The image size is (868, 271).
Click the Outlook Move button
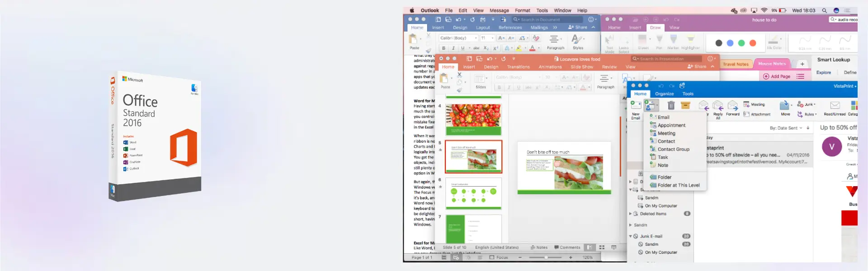[x=785, y=107]
